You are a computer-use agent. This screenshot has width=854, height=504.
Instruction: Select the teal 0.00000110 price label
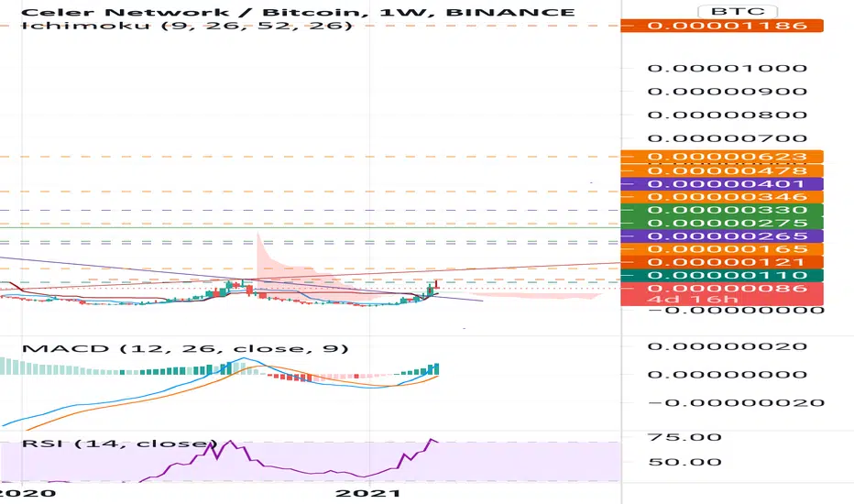pyautogui.click(x=722, y=275)
